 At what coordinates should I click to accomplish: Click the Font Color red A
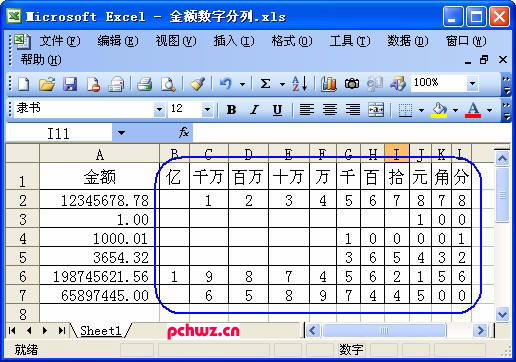pos(473,110)
